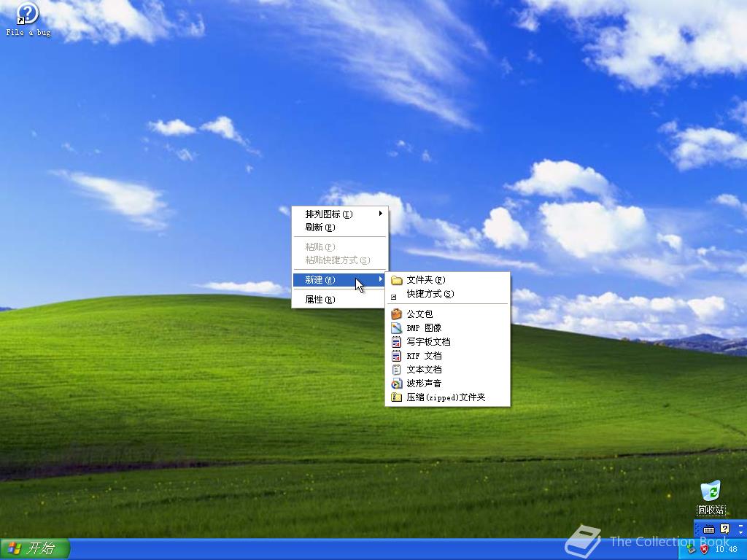This screenshot has width=747, height=560.
Task: Create a new BMP 图像 file
Action: click(x=447, y=327)
